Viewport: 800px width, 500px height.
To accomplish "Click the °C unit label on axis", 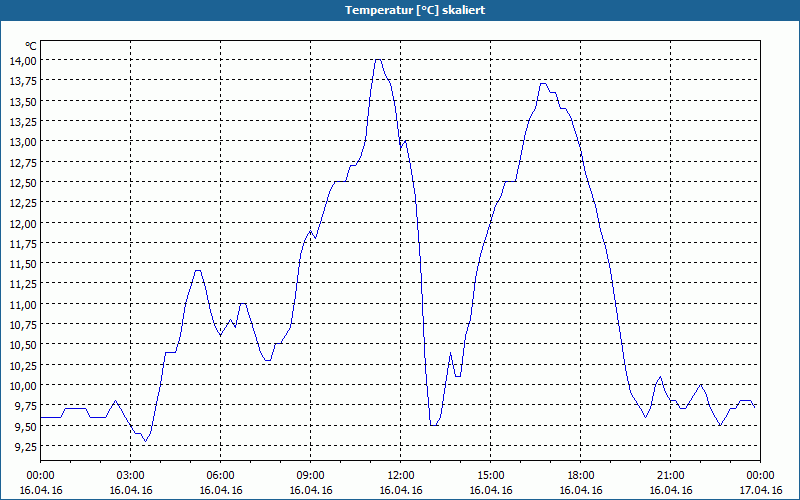I will (31, 46).
